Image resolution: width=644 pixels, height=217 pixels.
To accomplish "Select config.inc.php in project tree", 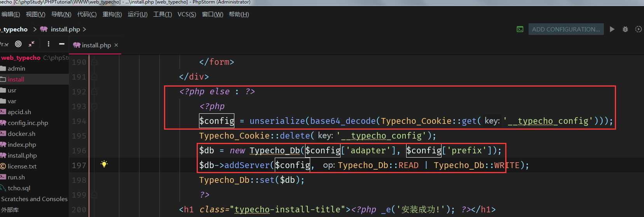I will pyautogui.click(x=28, y=123).
